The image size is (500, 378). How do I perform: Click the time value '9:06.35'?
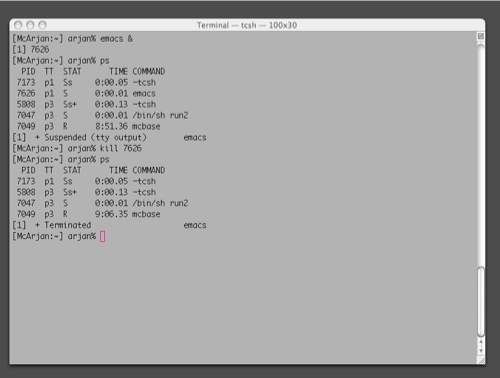[x=111, y=214]
